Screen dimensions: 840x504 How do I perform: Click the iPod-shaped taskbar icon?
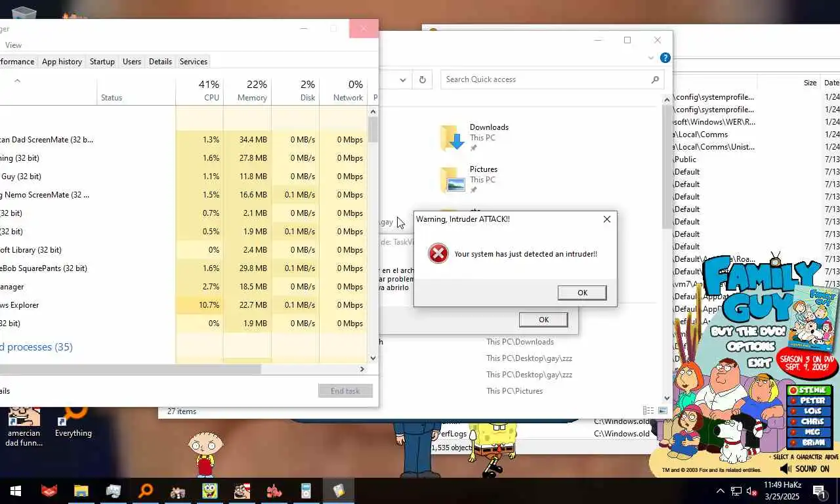[x=306, y=491]
